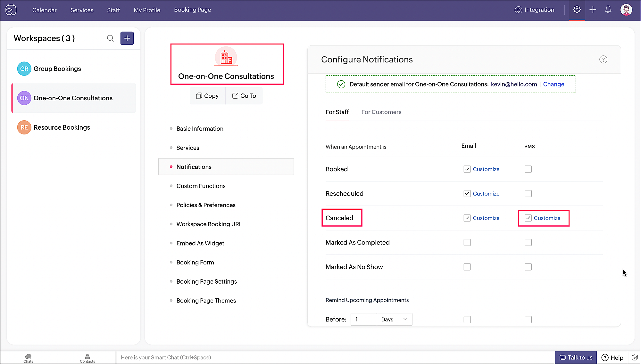Uncheck Booked email notification checkbox

pos(467,169)
